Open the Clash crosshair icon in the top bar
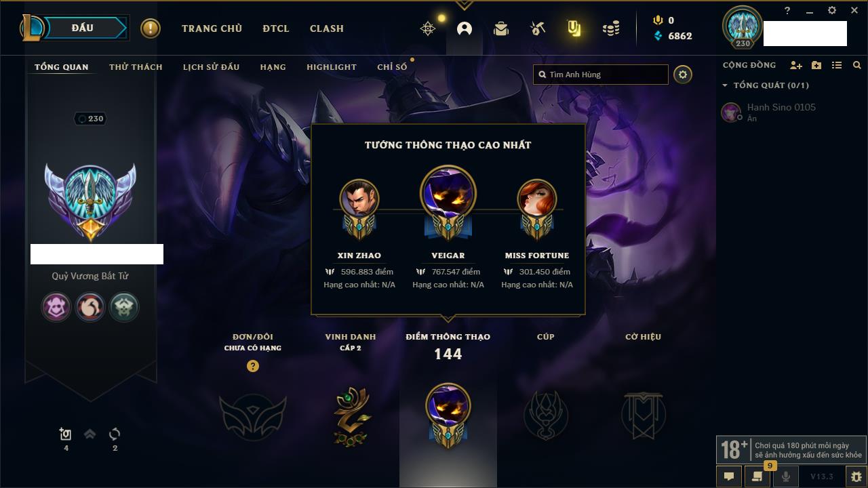868x488 pixels. point(428,28)
